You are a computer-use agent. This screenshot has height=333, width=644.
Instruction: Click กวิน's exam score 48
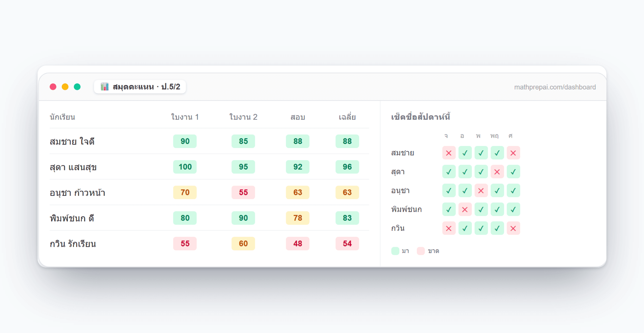click(x=298, y=244)
